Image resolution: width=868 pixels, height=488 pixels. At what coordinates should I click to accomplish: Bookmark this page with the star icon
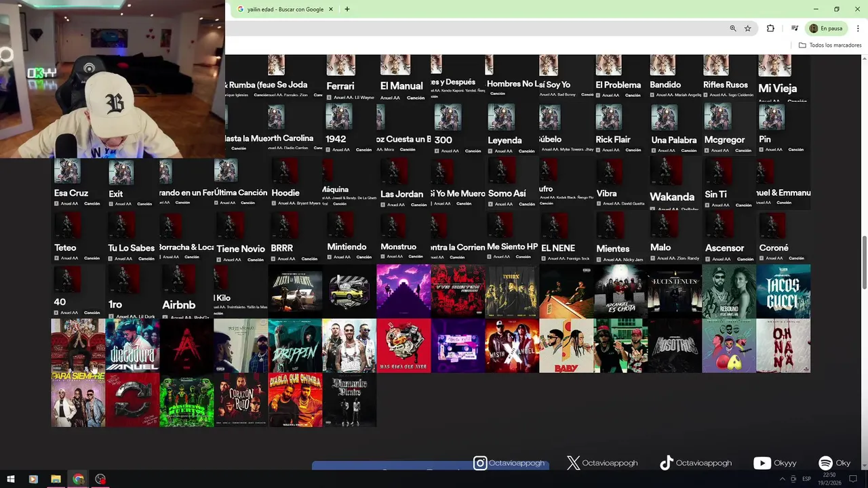[x=748, y=28]
